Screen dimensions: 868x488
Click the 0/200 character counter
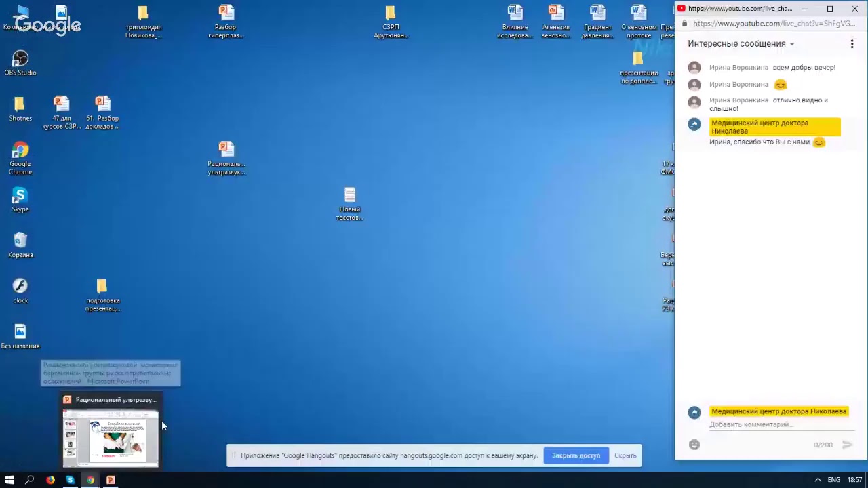tap(823, 445)
